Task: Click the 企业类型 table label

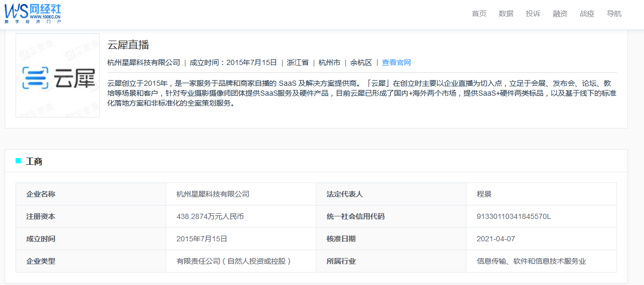Action: click(x=41, y=261)
